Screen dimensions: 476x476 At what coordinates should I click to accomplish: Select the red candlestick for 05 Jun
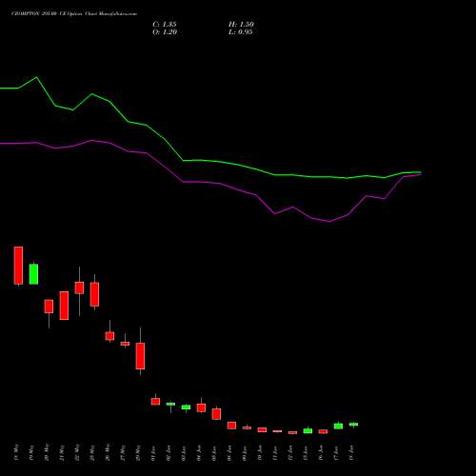point(216,414)
